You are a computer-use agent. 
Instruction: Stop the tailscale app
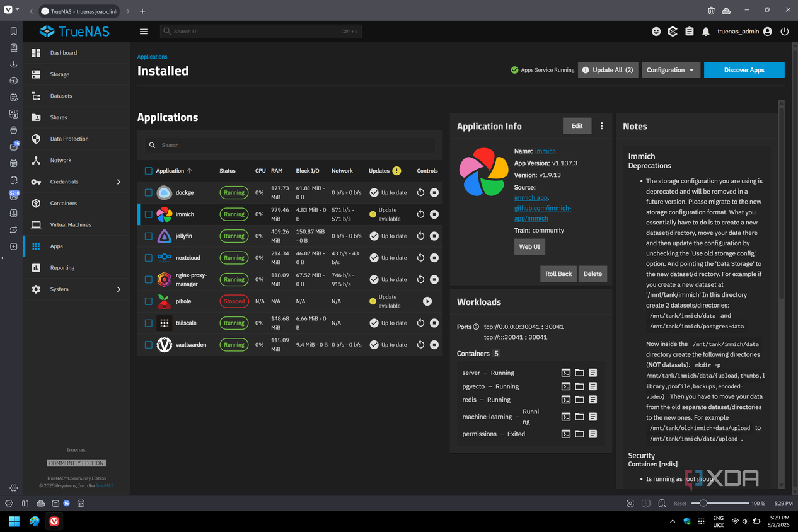(x=434, y=323)
